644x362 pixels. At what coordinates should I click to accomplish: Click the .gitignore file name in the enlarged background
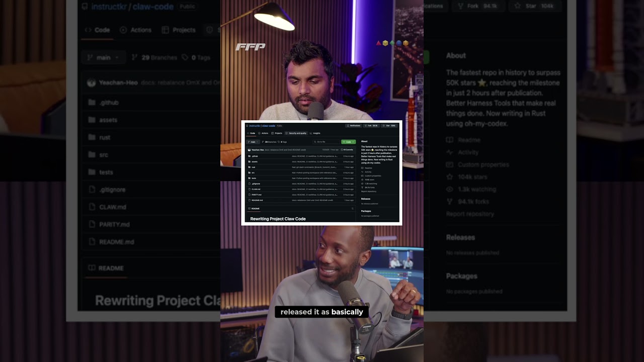(x=112, y=190)
